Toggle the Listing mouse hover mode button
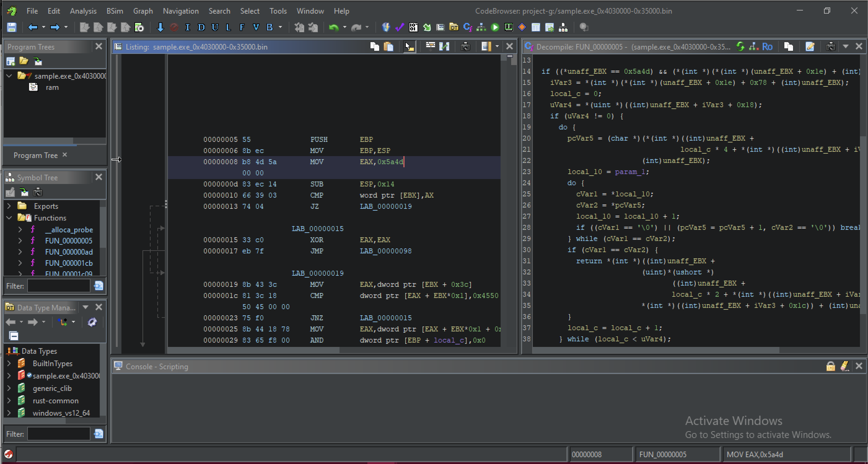This screenshot has width=868, height=464. [x=410, y=46]
